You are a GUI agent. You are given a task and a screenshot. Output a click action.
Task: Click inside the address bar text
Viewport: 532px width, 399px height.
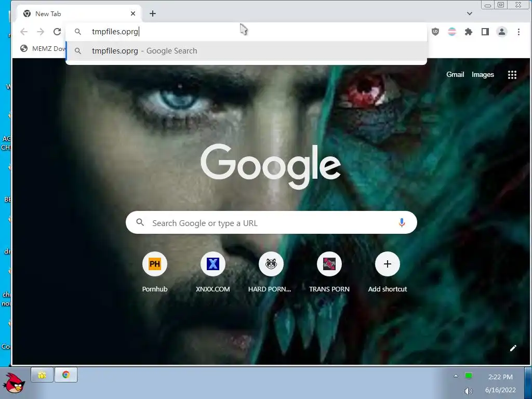115,32
